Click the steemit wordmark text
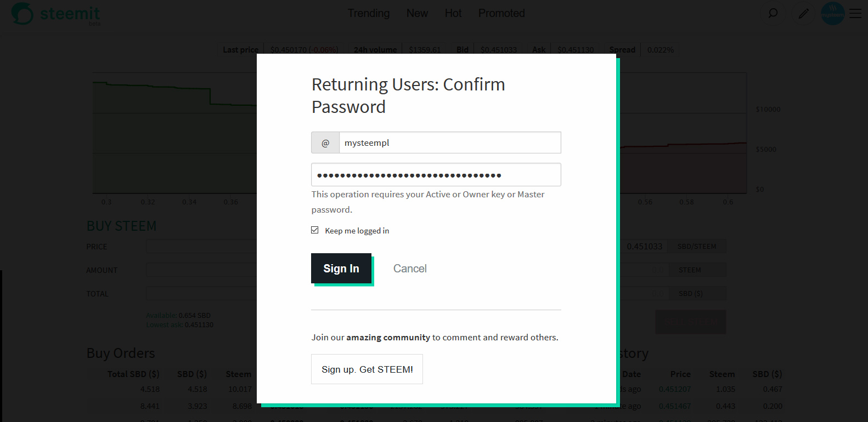 point(70,13)
